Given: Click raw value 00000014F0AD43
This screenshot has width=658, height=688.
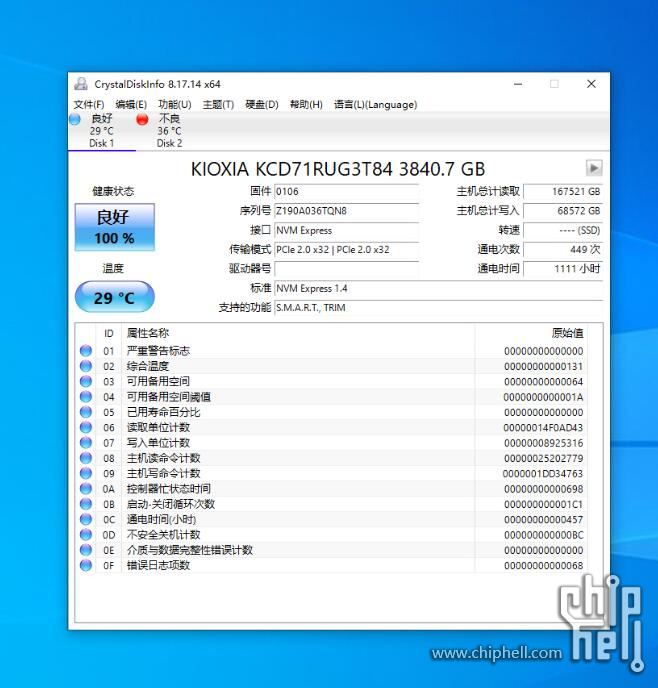Looking at the screenshot, I should click(543, 427).
